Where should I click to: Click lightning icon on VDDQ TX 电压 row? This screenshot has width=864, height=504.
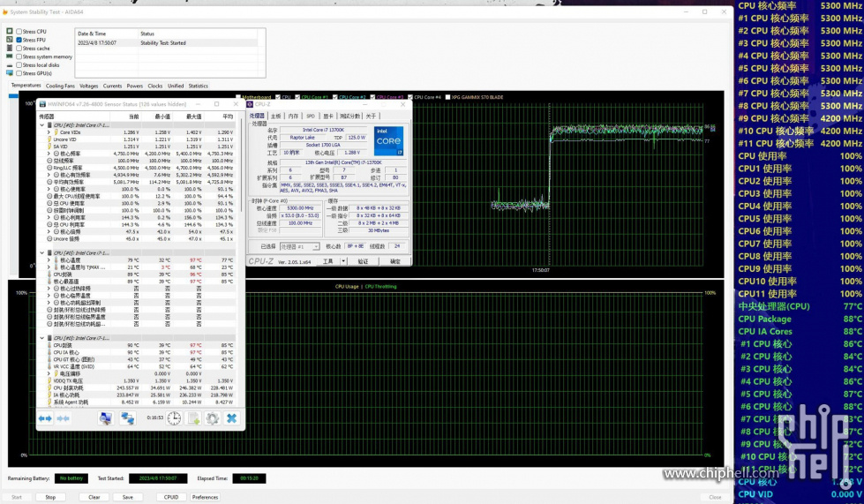(49, 380)
